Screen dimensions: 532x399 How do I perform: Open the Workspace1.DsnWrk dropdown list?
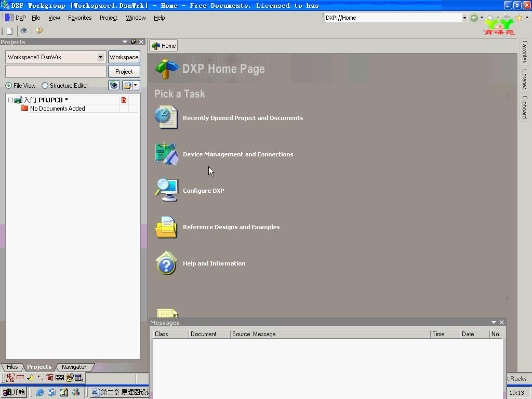click(100, 57)
